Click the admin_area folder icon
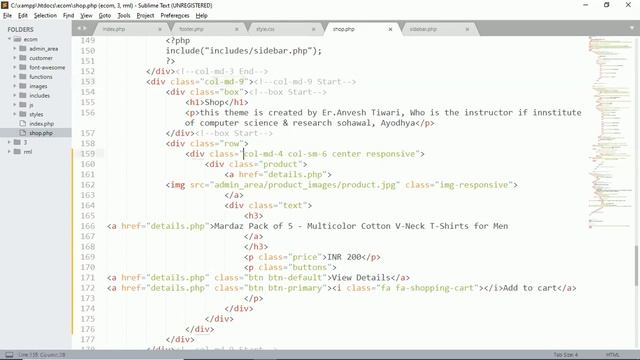 [23, 49]
